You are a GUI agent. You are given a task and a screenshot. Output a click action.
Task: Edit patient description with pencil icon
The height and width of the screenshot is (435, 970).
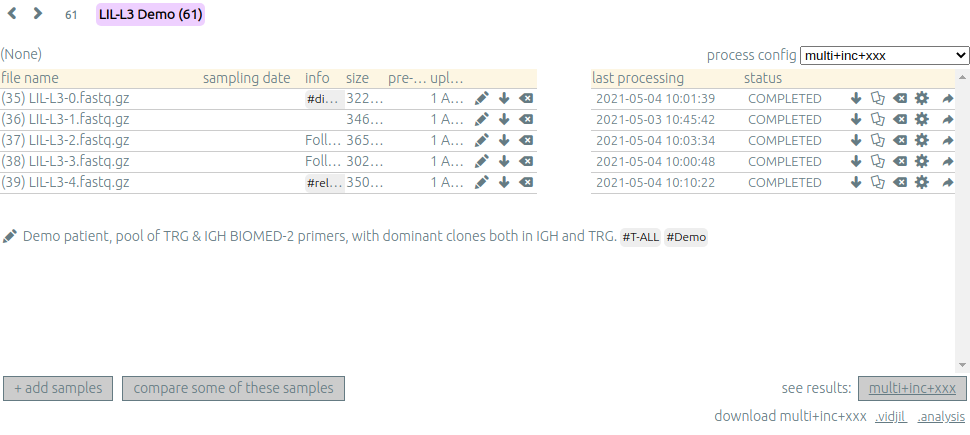point(9,236)
